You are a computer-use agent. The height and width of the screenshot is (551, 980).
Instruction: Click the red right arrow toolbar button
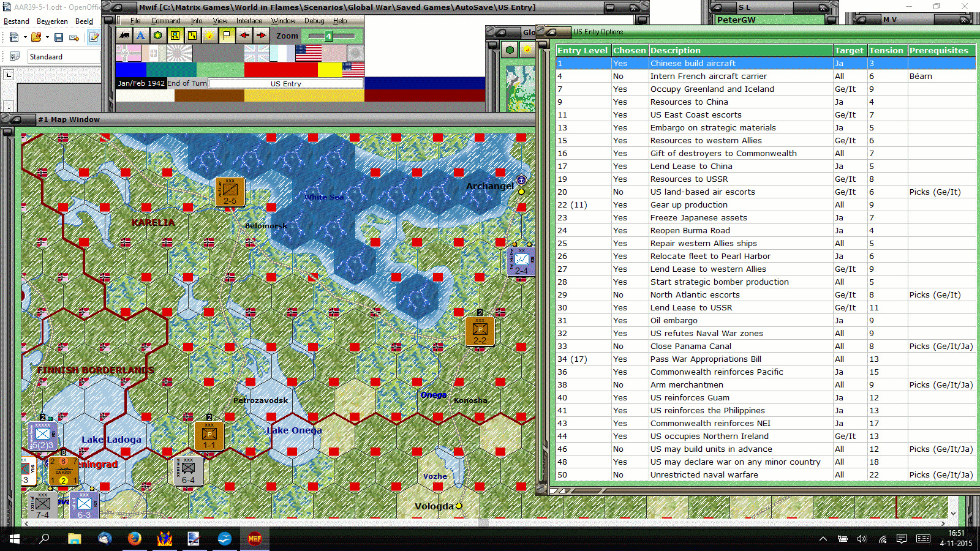point(262,36)
